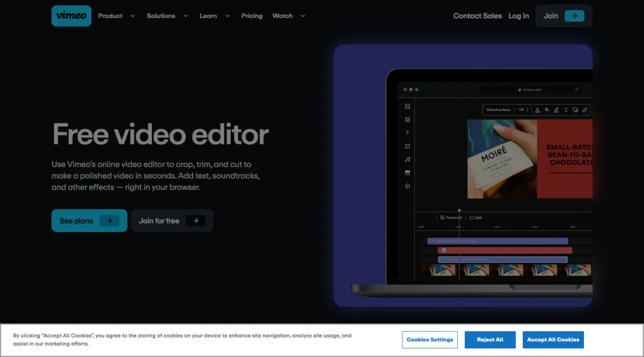Select the top purple text clip in timeline

coord(497,241)
